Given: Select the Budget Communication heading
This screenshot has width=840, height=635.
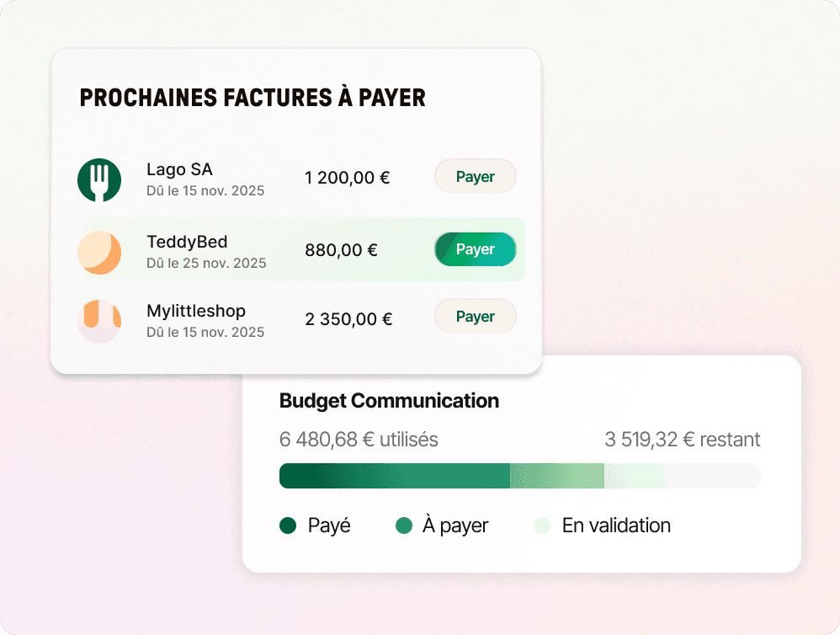Looking at the screenshot, I should 390,402.
